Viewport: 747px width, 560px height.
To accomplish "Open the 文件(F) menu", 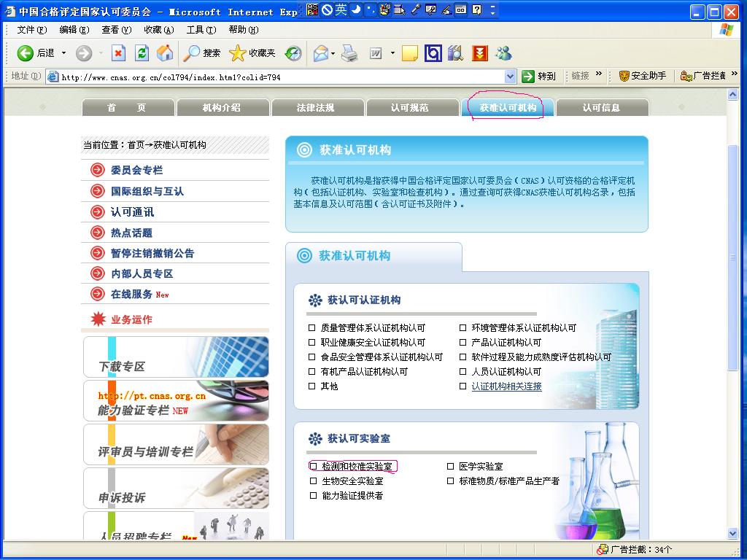I will pyautogui.click(x=32, y=29).
